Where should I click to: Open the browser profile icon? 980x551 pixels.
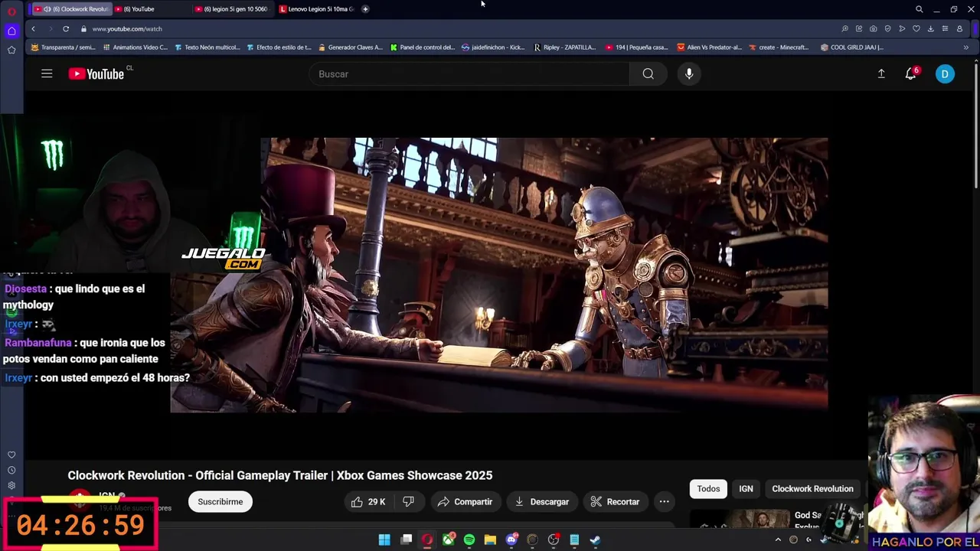click(x=959, y=28)
